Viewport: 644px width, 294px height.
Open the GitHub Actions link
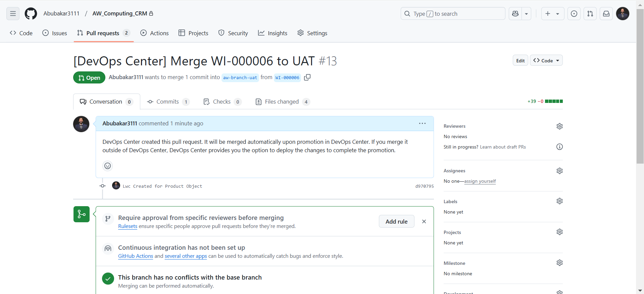point(136,256)
